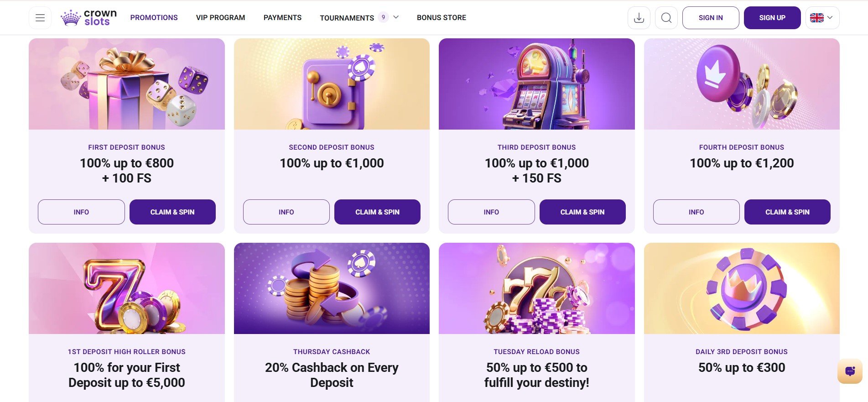868x402 pixels.
Task: Open the hamburger side menu
Action: [40, 18]
